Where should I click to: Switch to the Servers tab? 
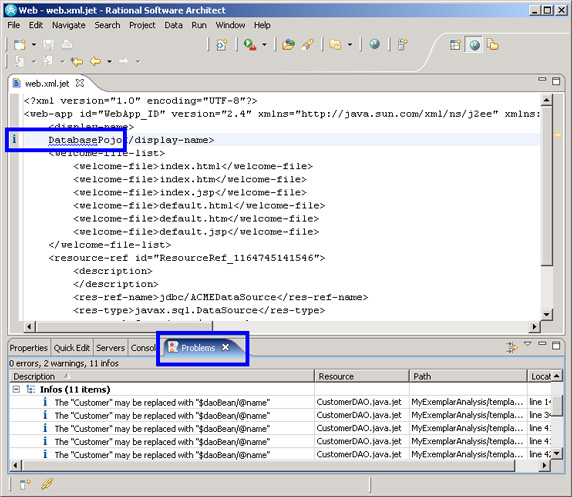click(x=110, y=348)
